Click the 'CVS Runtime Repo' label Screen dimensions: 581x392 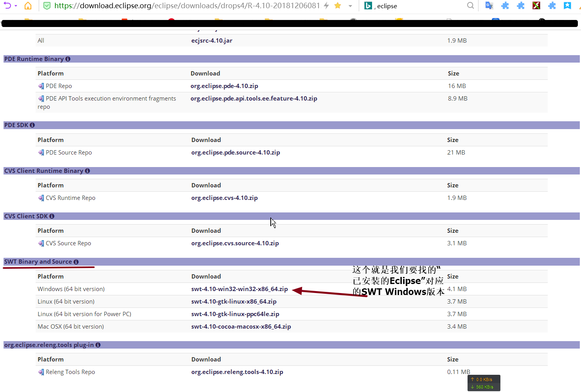coord(70,198)
